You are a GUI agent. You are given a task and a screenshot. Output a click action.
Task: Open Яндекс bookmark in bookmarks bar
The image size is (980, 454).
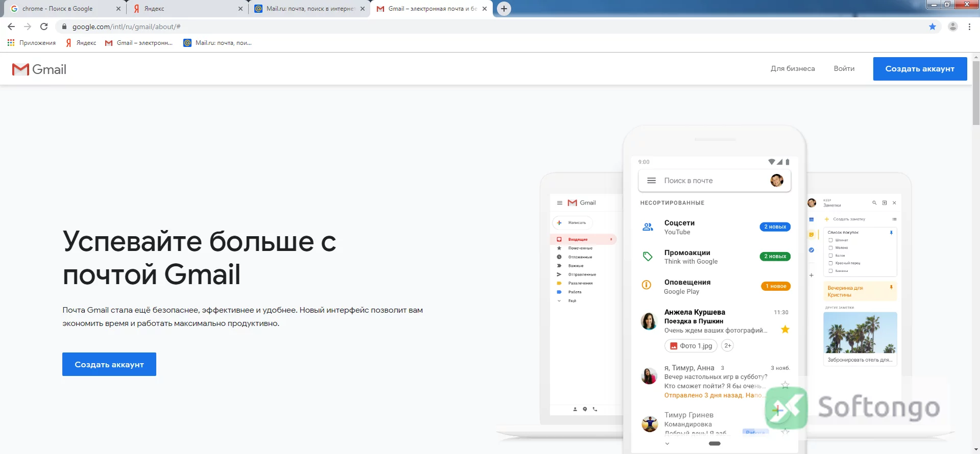pyautogui.click(x=81, y=43)
